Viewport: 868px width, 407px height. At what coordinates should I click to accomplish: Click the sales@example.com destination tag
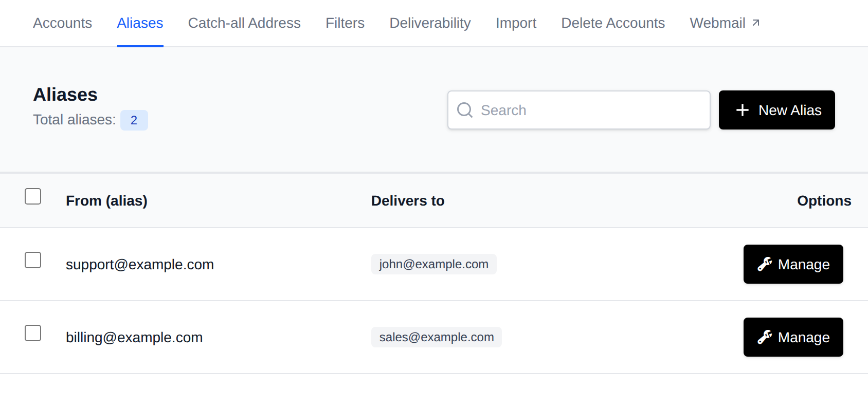pyautogui.click(x=437, y=337)
